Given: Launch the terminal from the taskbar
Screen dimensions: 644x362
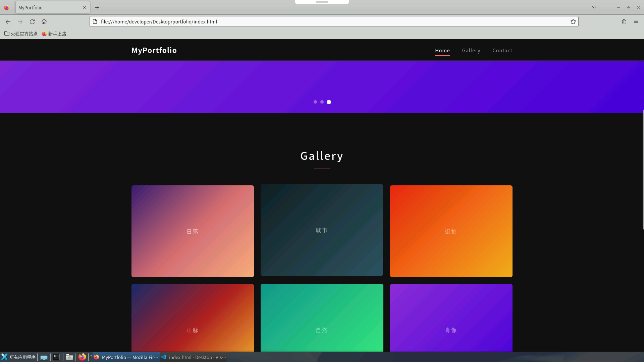Looking at the screenshot, I should [57, 357].
